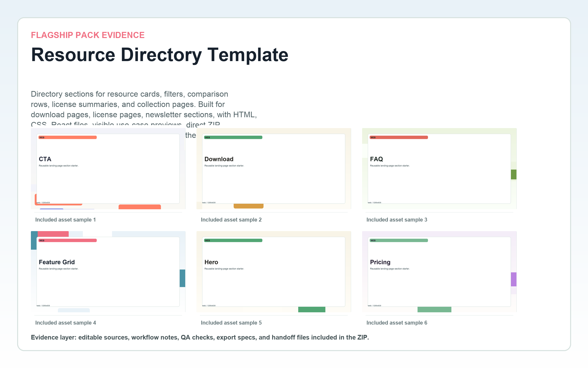Click 'Reusable landing-page section starter' under FAQ
588x368 pixels.
(390, 166)
